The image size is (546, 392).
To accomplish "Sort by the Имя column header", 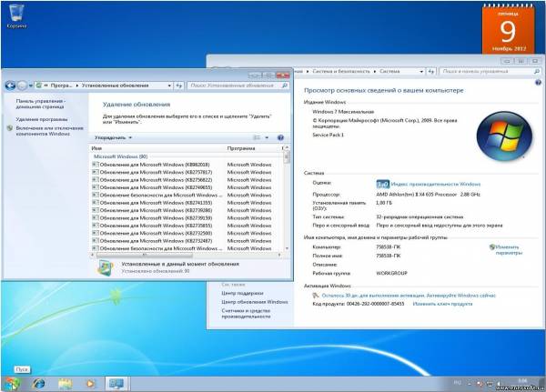I will [x=157, y=148].
